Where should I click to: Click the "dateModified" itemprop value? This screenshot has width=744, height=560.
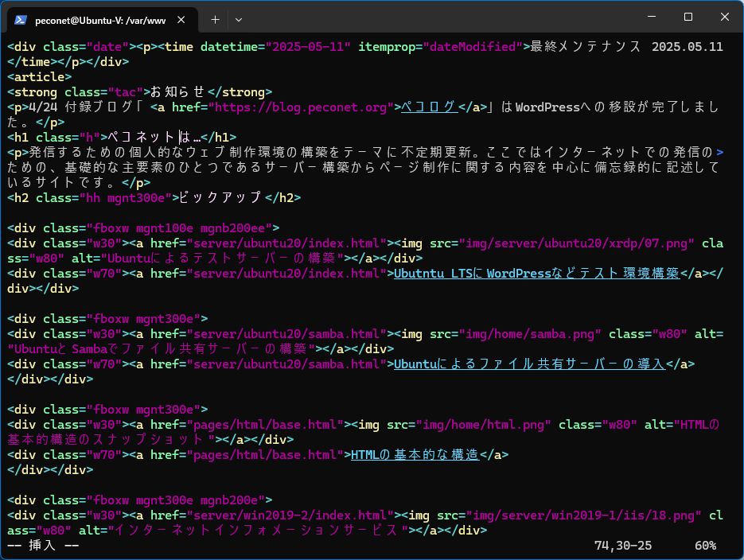click(472, 47)
